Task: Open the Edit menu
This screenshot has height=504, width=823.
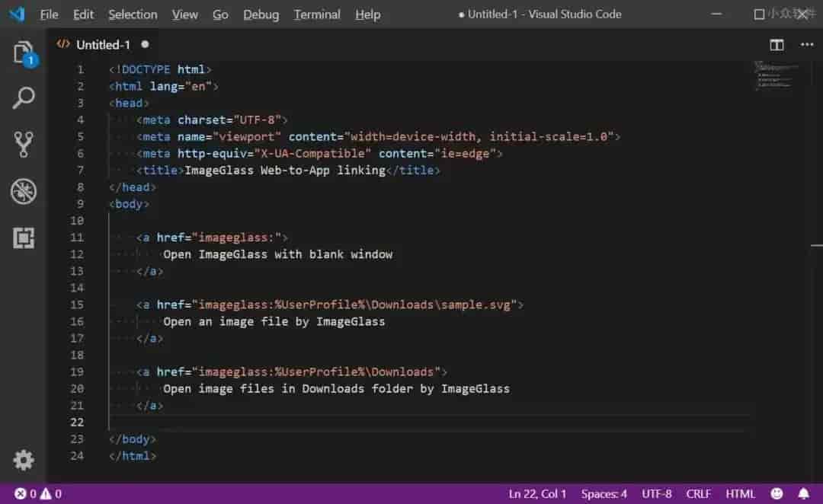Action: tap(84, 14)
